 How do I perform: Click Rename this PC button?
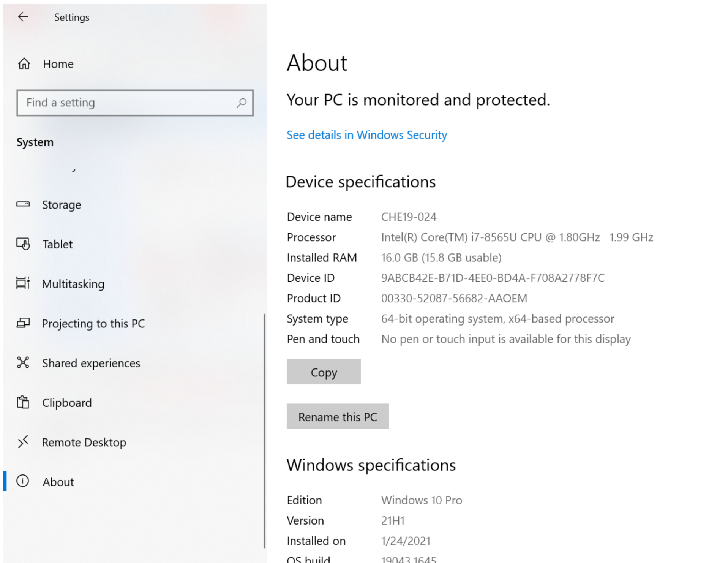(x=338, y=416)
